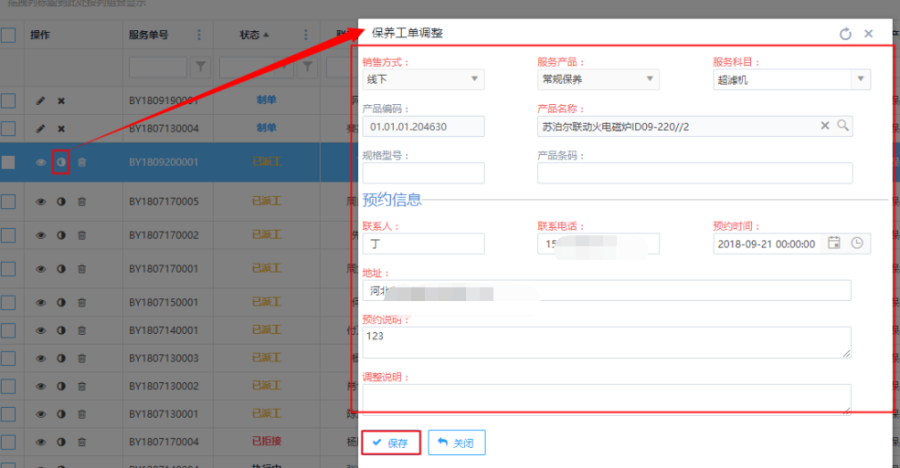The height and width of the screenshot is (468, 900).
Task: Clear the 产品名称 field with X icon
Action: pos(825,126)
